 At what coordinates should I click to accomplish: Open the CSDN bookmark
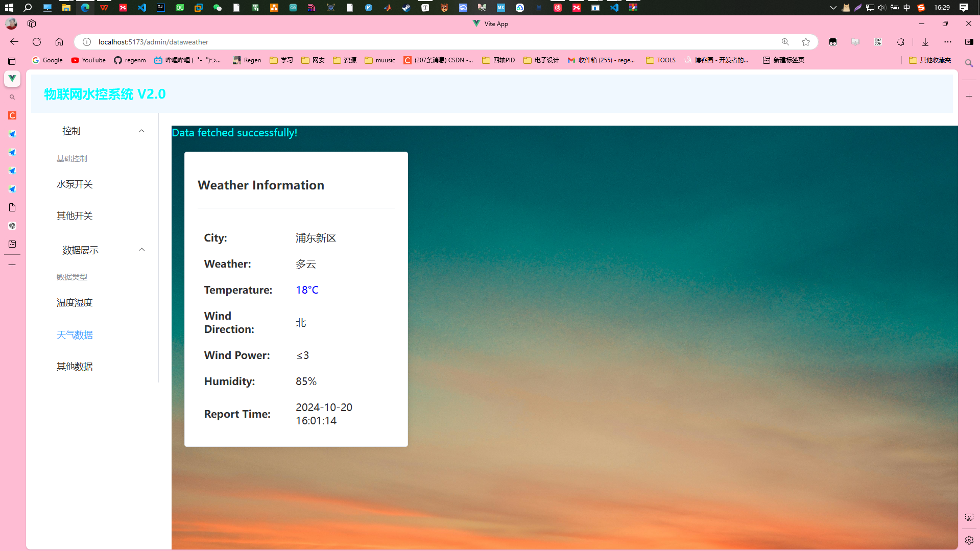[438, 60]
